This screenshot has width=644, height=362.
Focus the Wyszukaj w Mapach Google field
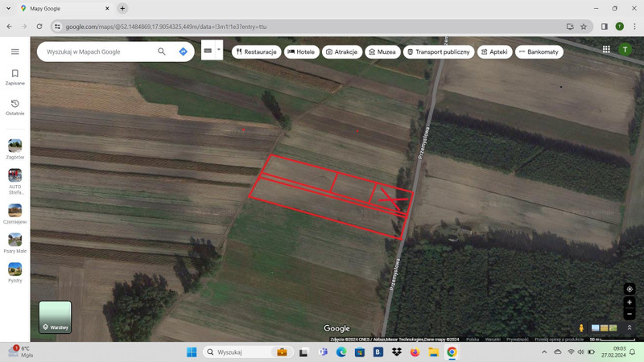(x=98, y=51)
